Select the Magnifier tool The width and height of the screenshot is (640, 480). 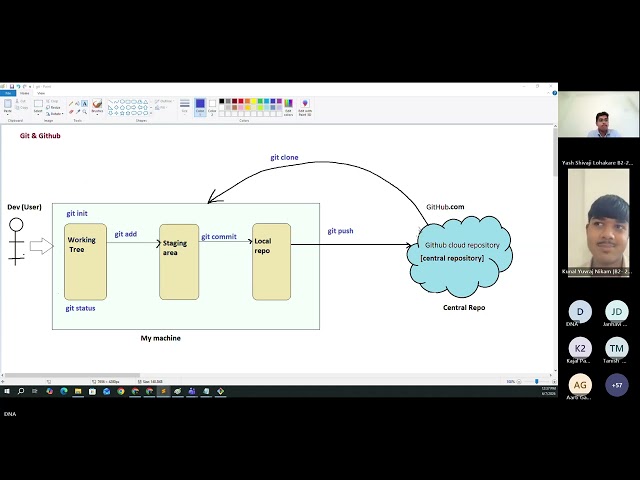coord(84,112)
